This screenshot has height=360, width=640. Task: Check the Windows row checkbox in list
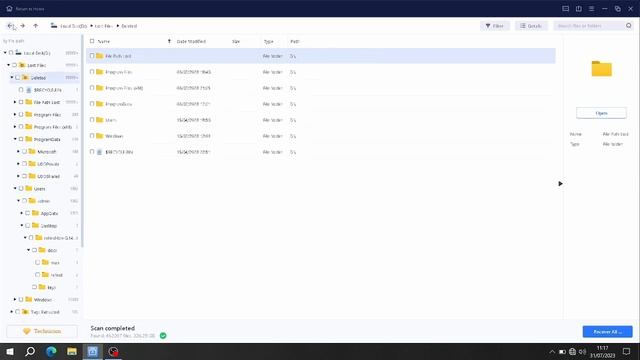92,136
